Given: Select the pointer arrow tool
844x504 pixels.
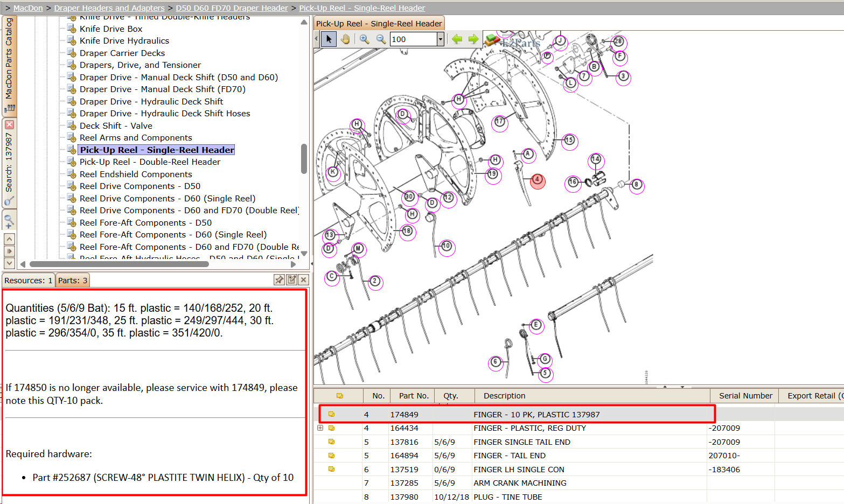Looking at the screenshot, I should 329,39.
